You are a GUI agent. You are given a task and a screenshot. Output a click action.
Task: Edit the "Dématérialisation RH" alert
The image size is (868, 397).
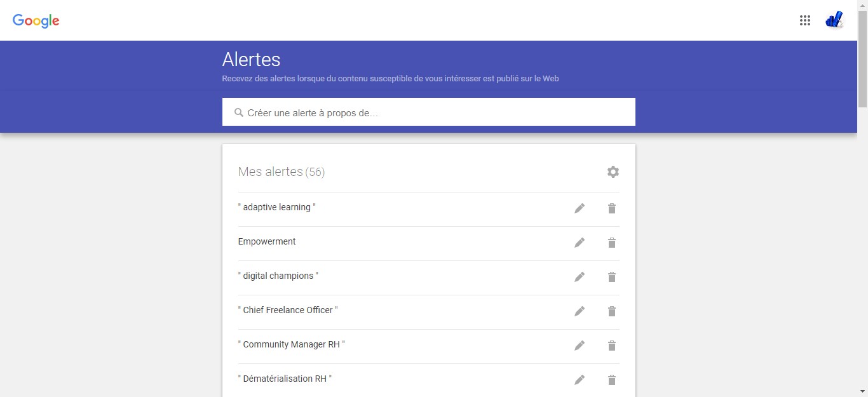point(580,380)
